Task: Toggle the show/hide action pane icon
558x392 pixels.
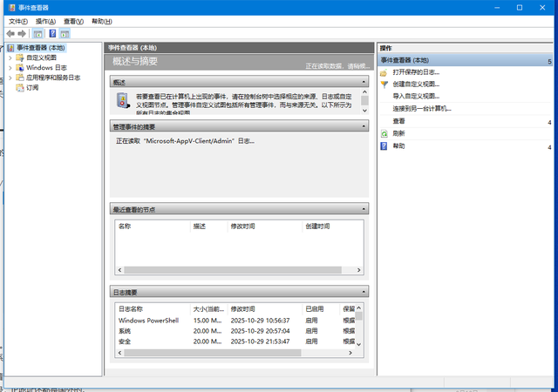Action: (65, 34)
